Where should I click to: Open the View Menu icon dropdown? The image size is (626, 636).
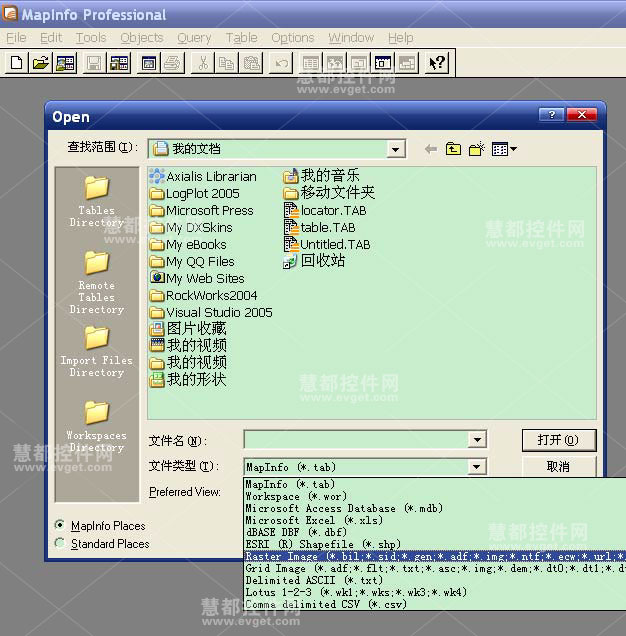(x=504, y=149)
